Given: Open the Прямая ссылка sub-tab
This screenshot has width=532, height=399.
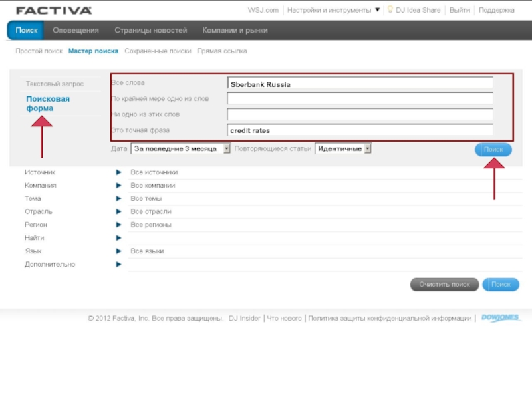Looking at the screenshot, I should [x=222, y=51].
